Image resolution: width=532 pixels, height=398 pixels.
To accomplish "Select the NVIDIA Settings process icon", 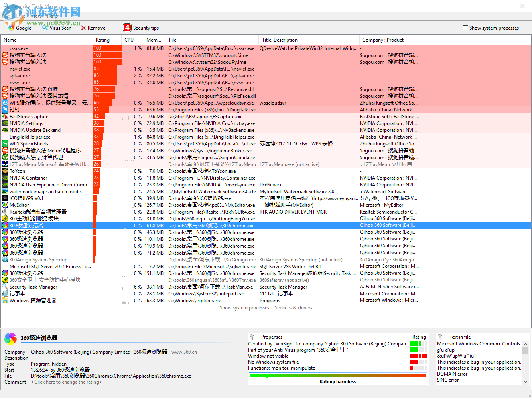I will [5, 123].
